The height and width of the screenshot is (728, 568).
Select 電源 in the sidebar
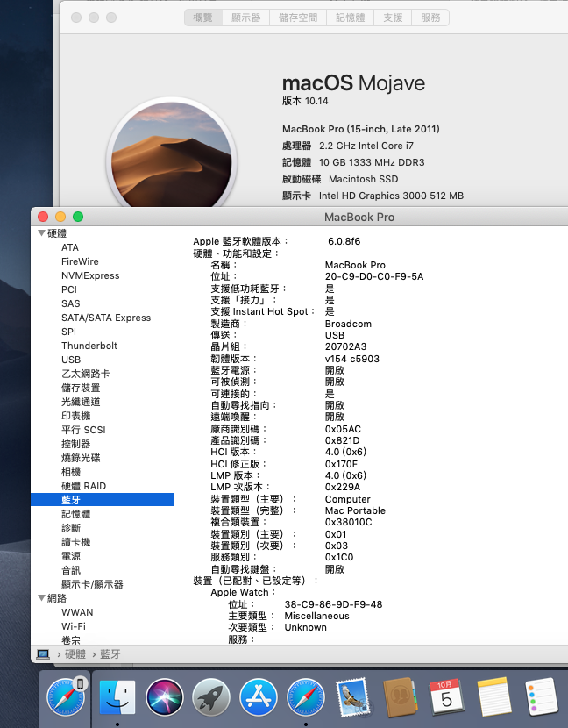(71, 556)
